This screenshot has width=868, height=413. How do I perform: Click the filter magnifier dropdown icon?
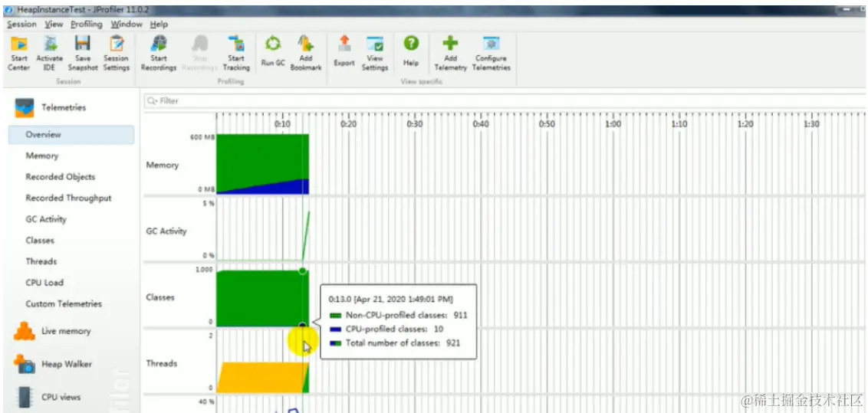153,101
